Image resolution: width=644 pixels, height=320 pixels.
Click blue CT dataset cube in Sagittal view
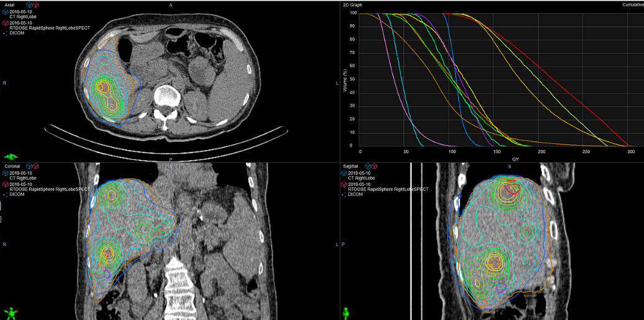click(x=344, y=173)
